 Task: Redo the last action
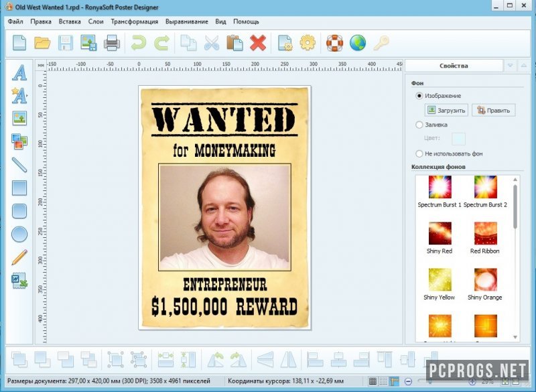pos(161,43)
